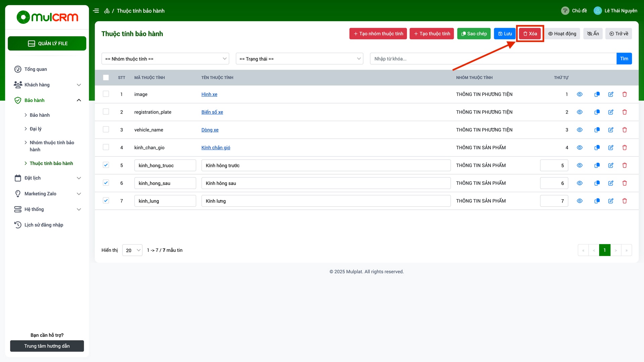Toggle the eye visibility icon for kinh_hong_truoc row
Screen dimensions: 644x362
coord(579,165)
